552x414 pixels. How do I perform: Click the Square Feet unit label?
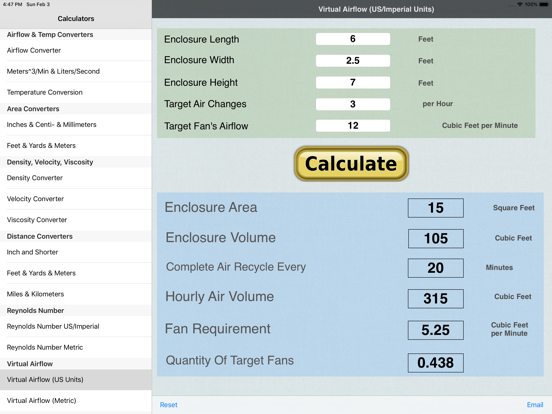pos(514,208)
